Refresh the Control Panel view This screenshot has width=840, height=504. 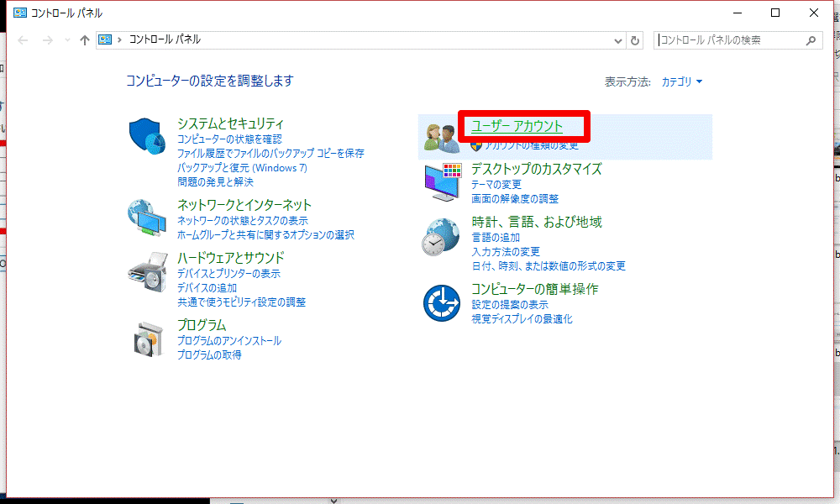tap(636, 39)
